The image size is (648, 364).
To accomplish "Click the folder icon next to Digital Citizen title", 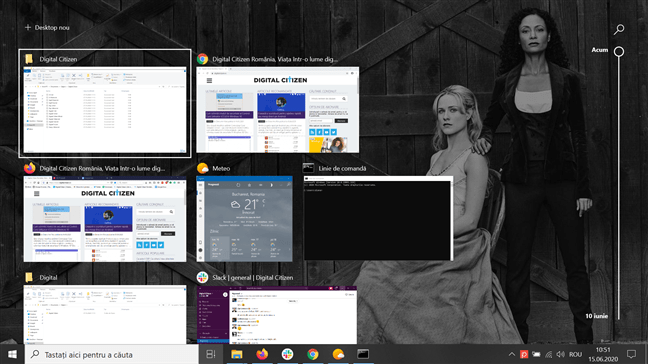I will pyautogui.click(x=29, y=59).
